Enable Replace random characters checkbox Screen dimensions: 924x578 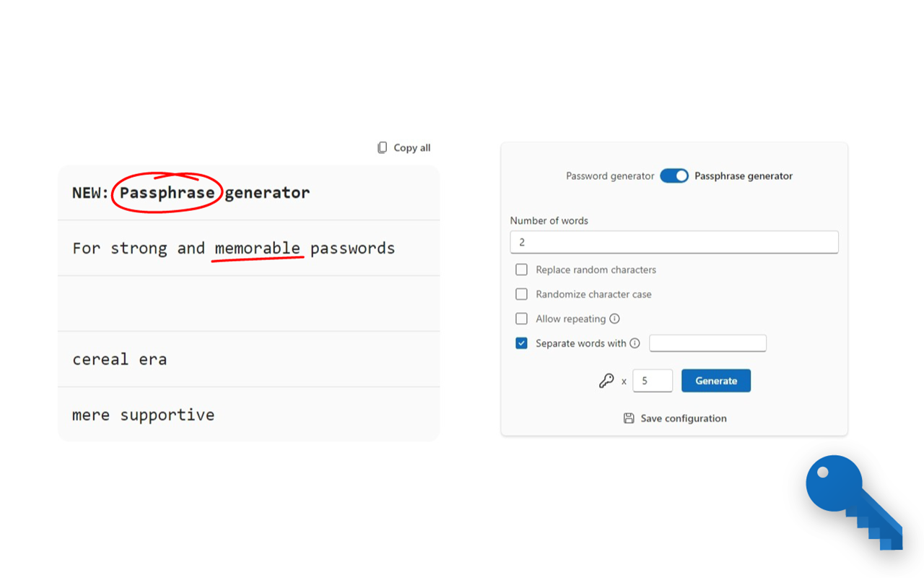[x=521, y=269]
